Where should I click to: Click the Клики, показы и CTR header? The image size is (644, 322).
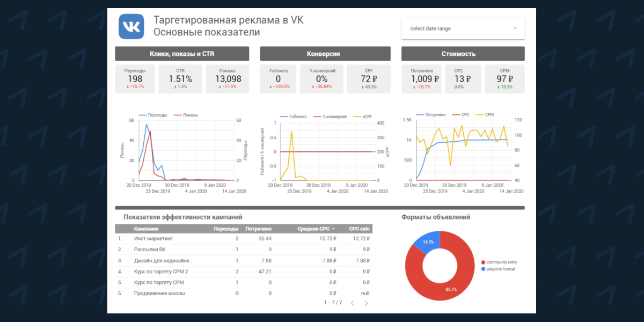pos(182,54)
